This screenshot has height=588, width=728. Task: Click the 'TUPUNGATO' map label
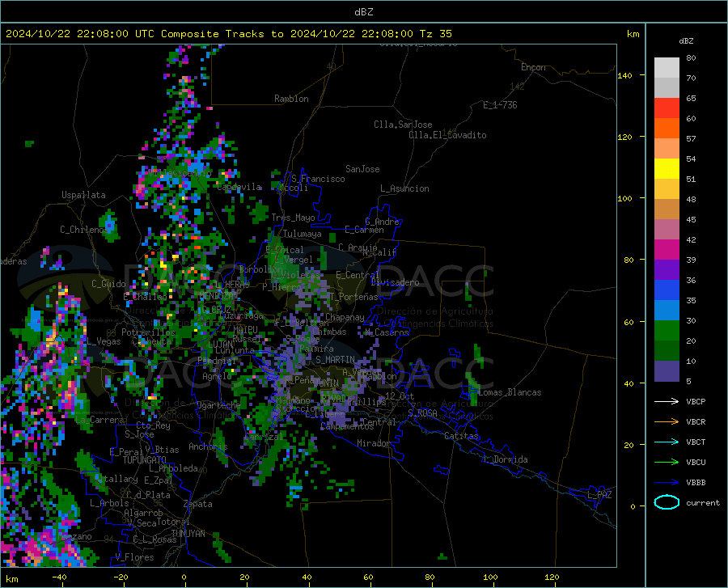145,460
